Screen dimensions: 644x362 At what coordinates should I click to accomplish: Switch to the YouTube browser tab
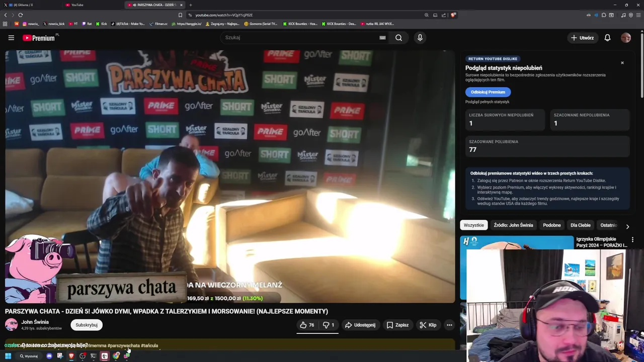coord(93,5)
